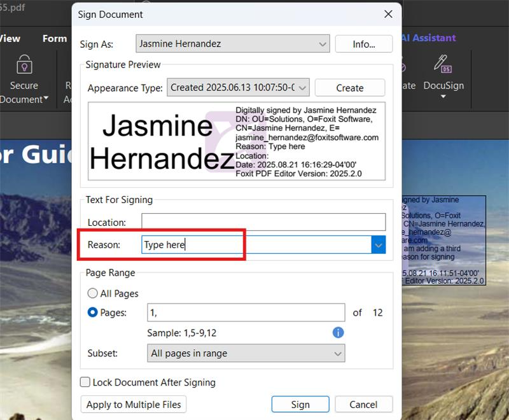Click the signature preview image
Image resolution: width=509 pixels, height=420 pixels.
(236, 141)
